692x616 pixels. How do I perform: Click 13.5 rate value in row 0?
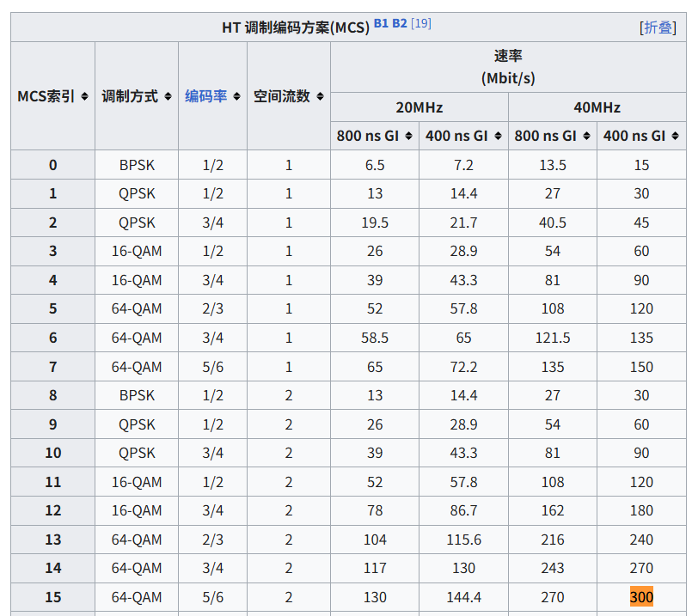[x=553, y=165]
